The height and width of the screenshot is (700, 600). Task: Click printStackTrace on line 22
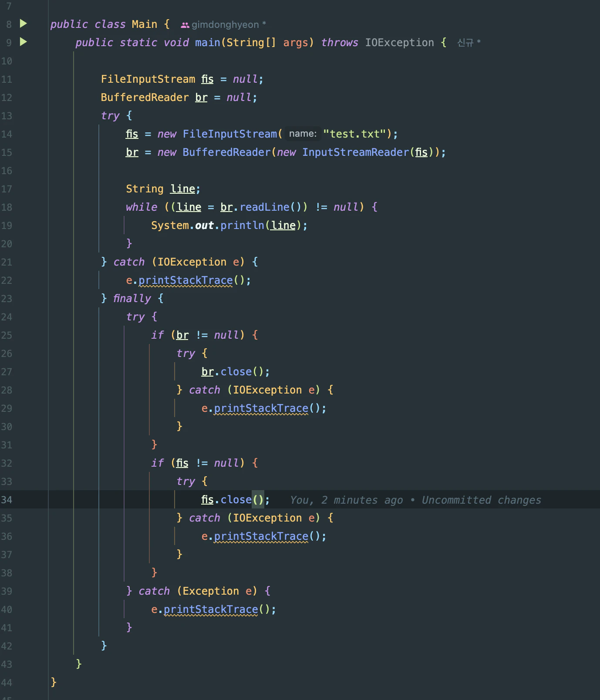tap(185, 280)
